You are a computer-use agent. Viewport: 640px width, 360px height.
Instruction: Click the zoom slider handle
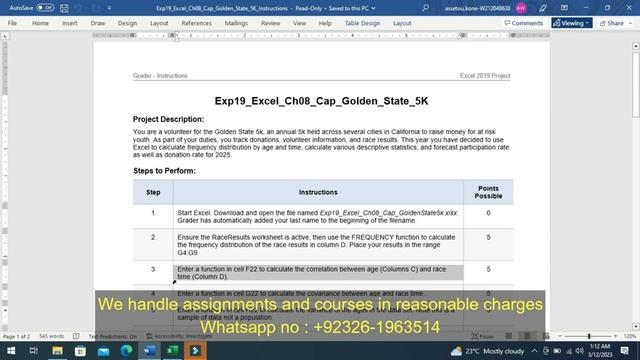click(x=589, y=336)
